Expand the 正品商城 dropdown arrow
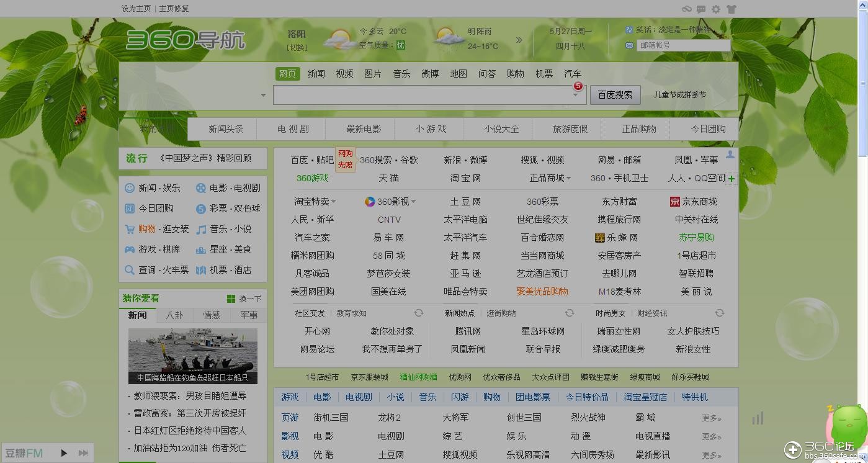868x463 pixels. pos(568,179)
